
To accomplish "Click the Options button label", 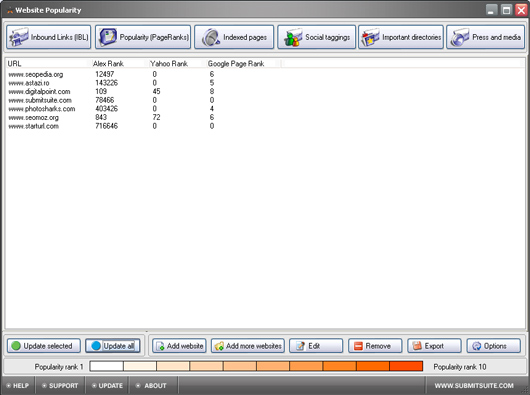I will tap(495, 346).
